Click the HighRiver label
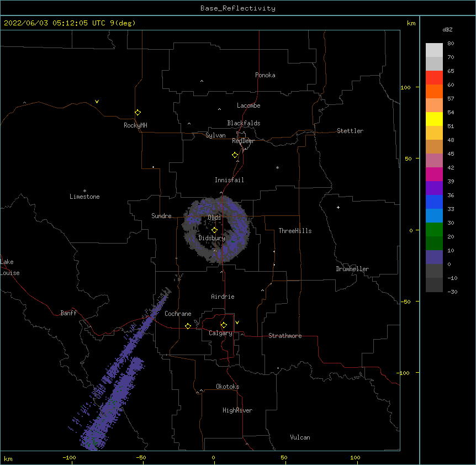 pos(237,410)
